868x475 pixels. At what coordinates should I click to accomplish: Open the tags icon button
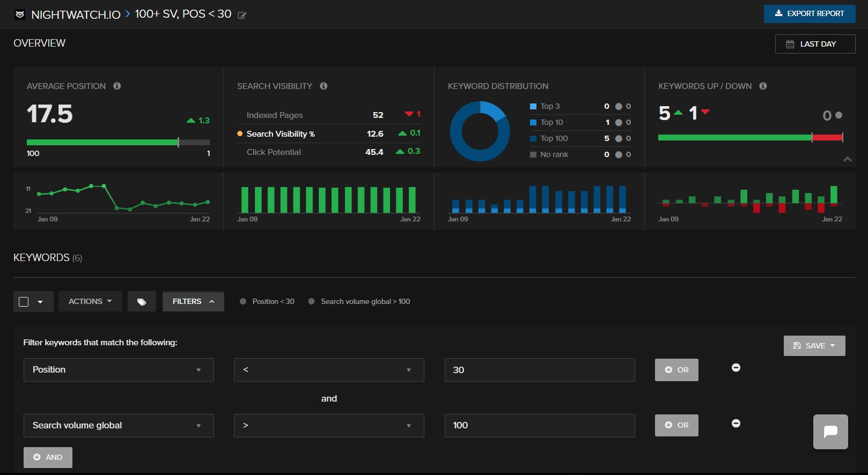coord(142,302)
